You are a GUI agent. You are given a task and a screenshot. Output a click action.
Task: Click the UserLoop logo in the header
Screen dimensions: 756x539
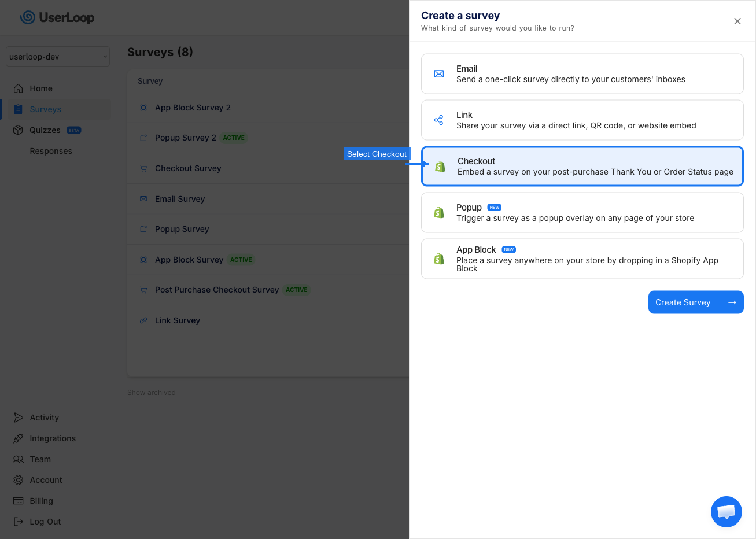coord(57,17)
